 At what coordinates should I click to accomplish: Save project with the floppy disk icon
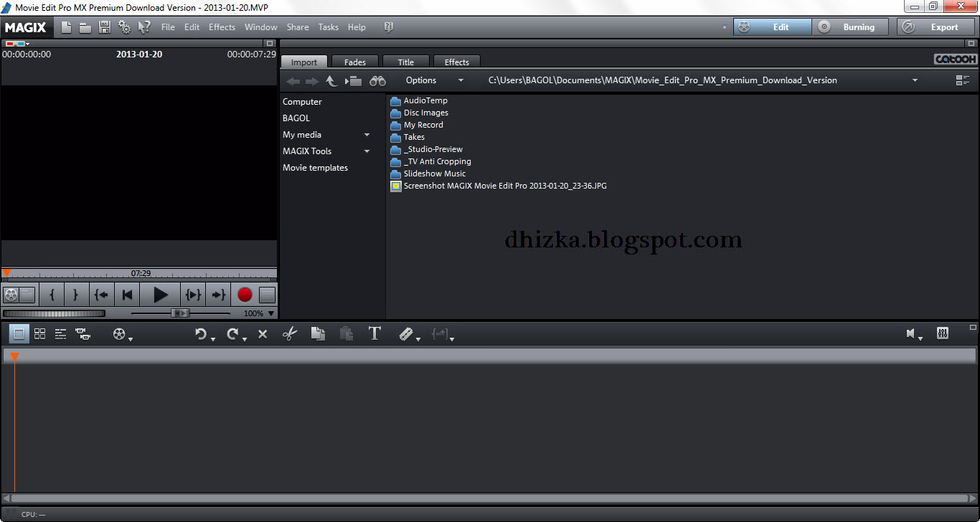[105, 27]
